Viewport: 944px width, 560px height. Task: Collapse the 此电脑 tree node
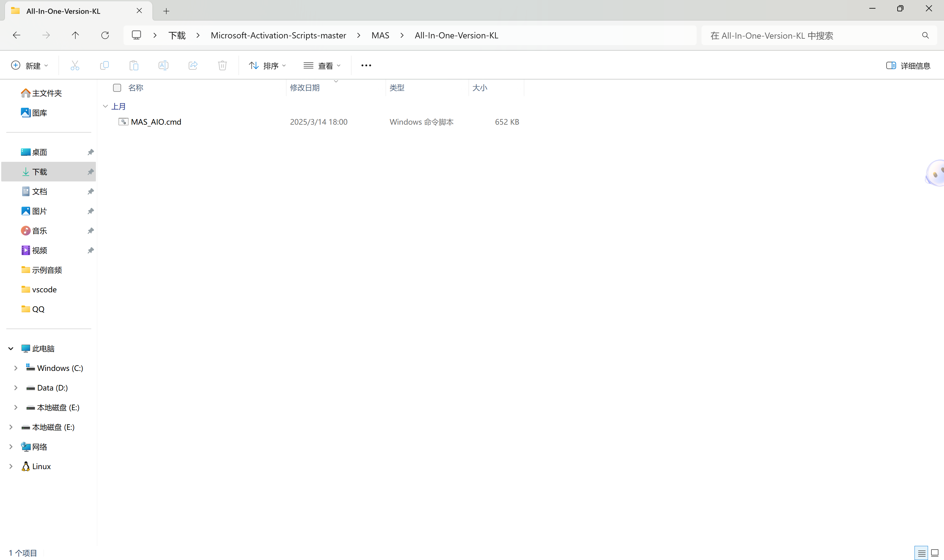tap(11, 348)
